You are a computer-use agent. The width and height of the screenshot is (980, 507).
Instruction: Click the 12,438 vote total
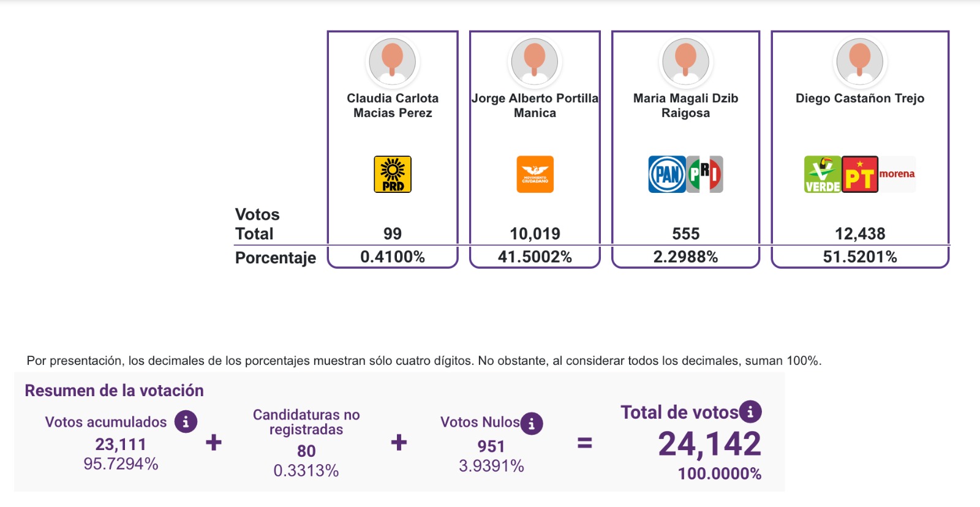tap(860, 234)
